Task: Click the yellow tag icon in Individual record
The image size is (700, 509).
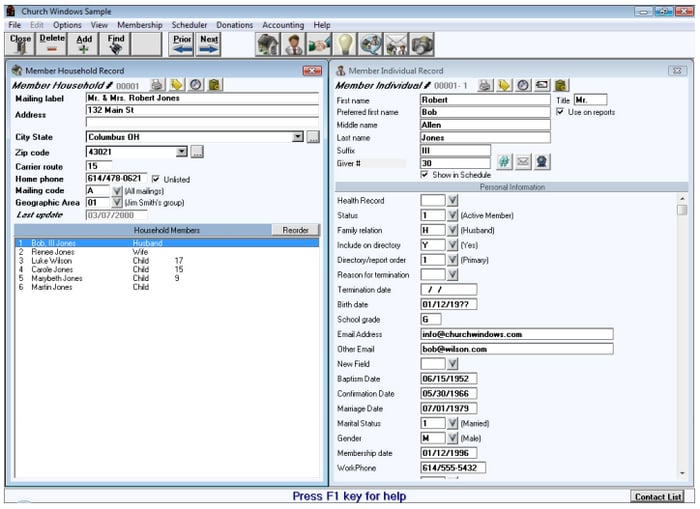Action: [x=504, y=85]
